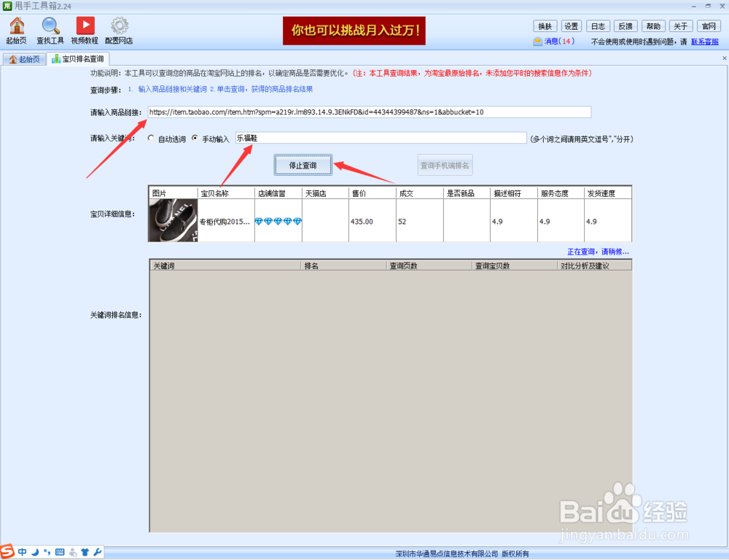Click the 停止查询 button
Viewport: 729px width, 560px height.
click(x=303, y=164)
